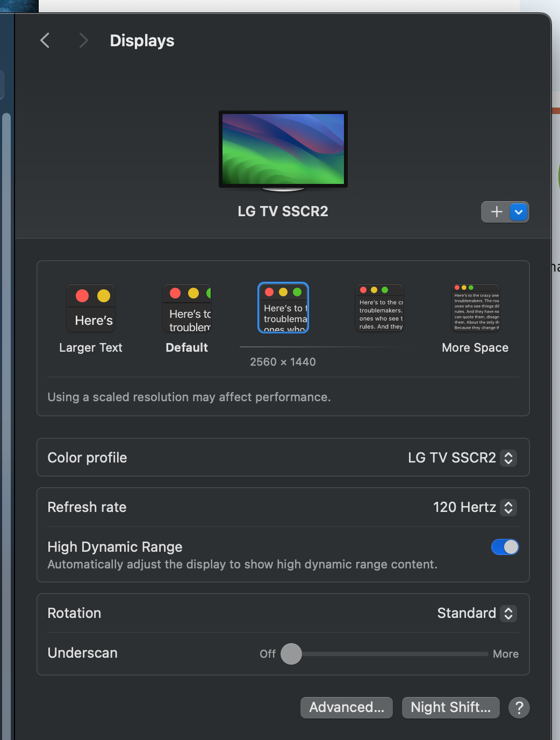The height and width of the screenshot is (740, 560).
Task: Open the Night Shift... settings button
Action: pyautogui.click(x=451, y=707)
